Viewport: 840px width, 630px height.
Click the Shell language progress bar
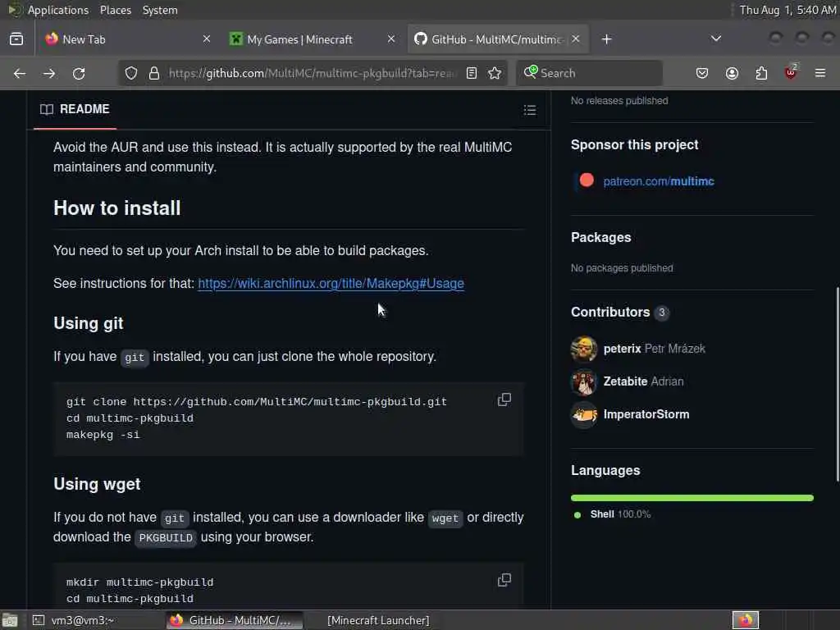(x=692, y=498)
